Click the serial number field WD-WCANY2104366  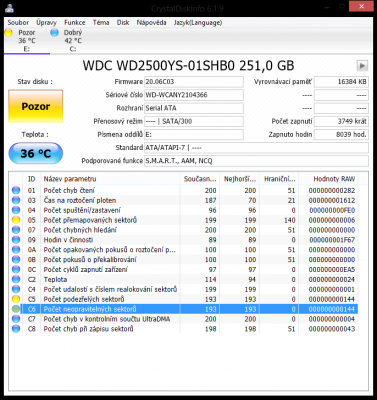(194, 95)
